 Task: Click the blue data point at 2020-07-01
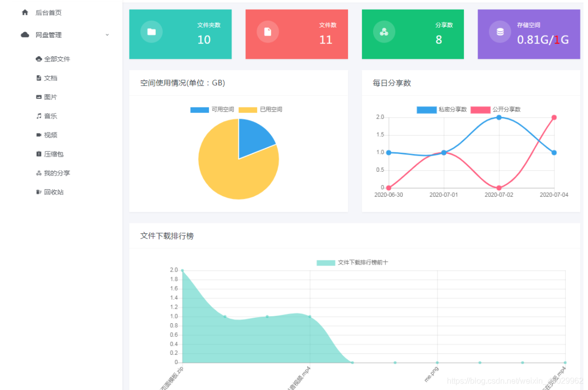coord(444,153)
